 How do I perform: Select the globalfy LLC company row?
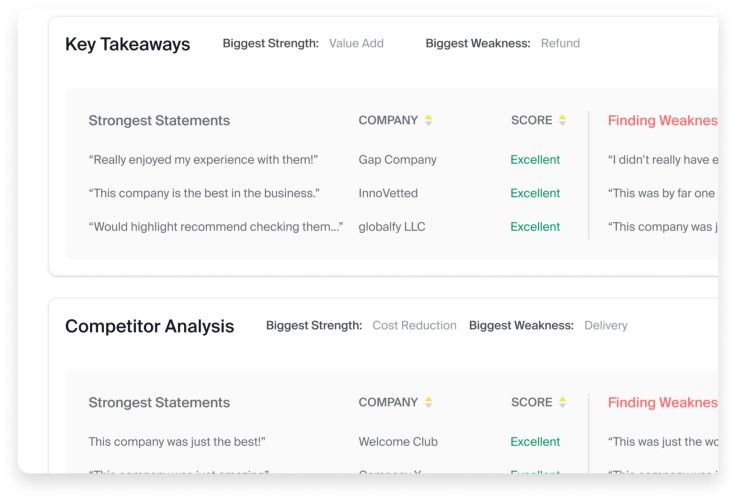[391, 227]
